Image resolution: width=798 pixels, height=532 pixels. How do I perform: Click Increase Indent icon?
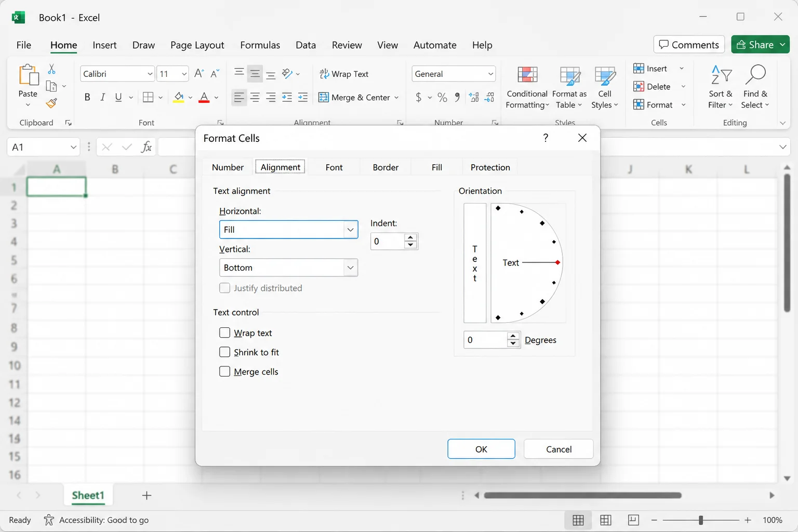pos(303,97)
